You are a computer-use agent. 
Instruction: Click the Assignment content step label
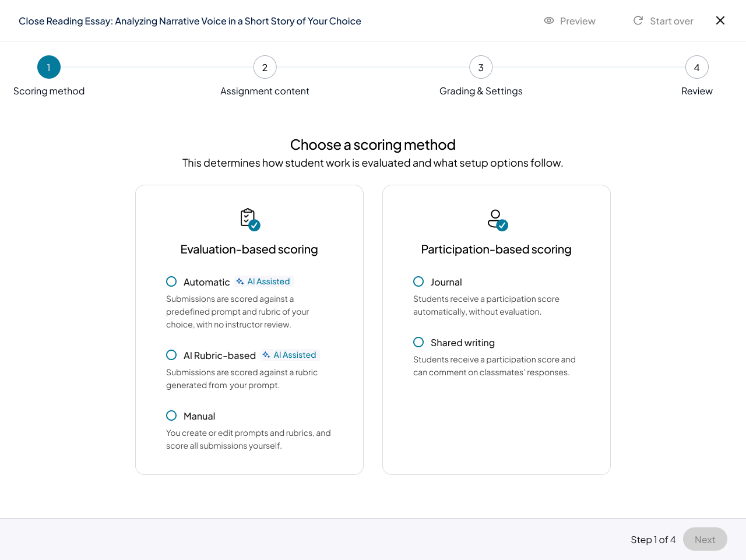pyautogui.click(x=265, y=91)
